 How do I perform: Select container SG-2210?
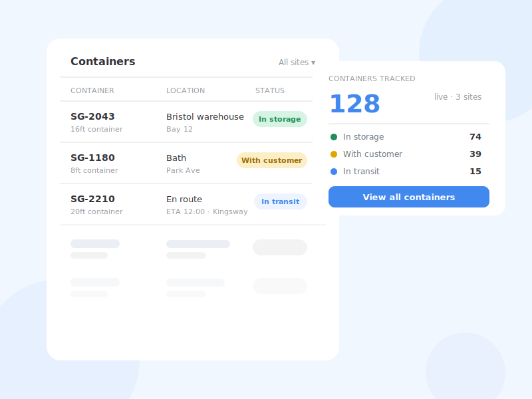point(92,199)
